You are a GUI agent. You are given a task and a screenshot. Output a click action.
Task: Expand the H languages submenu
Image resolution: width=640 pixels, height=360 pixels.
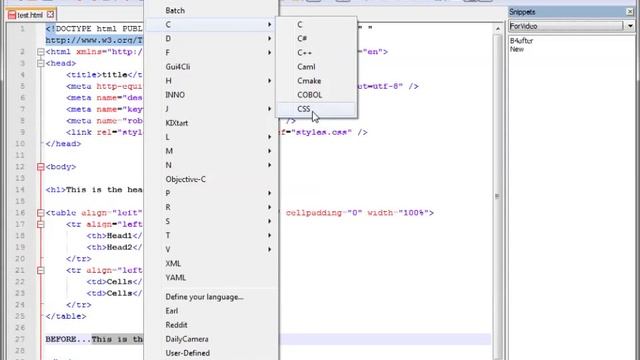coord(211,81)
